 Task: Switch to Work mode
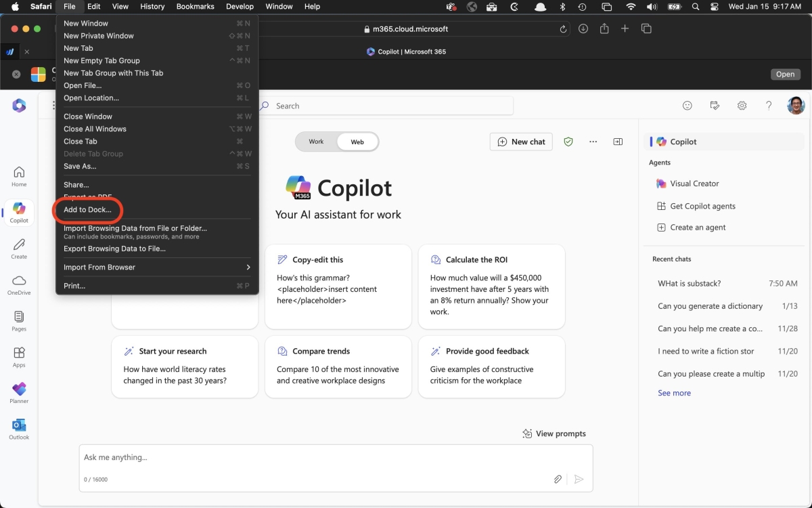pyautogui.click(x=316, y=142)
